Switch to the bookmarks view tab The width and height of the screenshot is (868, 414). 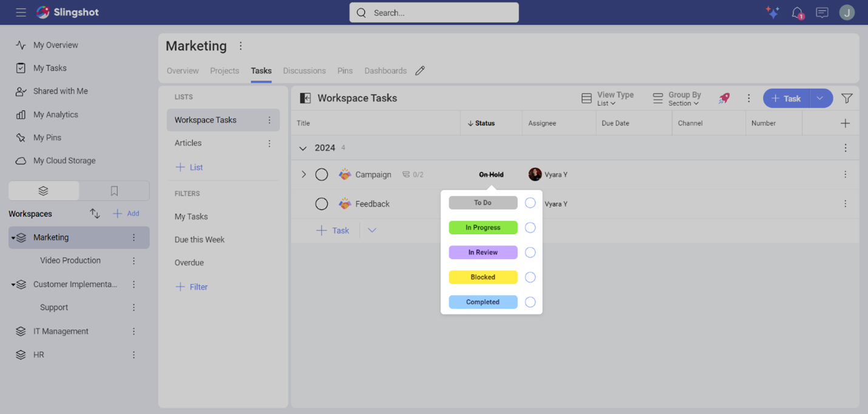click(x=114, y=191)
